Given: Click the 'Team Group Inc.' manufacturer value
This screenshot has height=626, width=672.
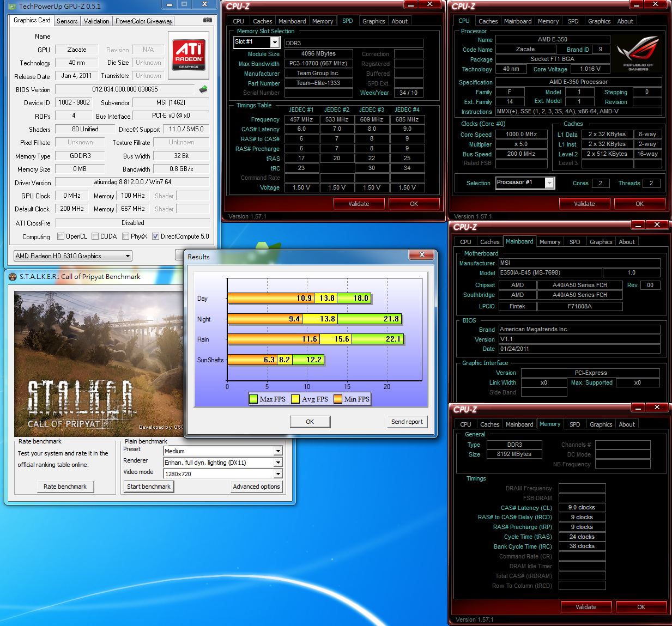Looking at the screenshot, I should tap(318, 74).
